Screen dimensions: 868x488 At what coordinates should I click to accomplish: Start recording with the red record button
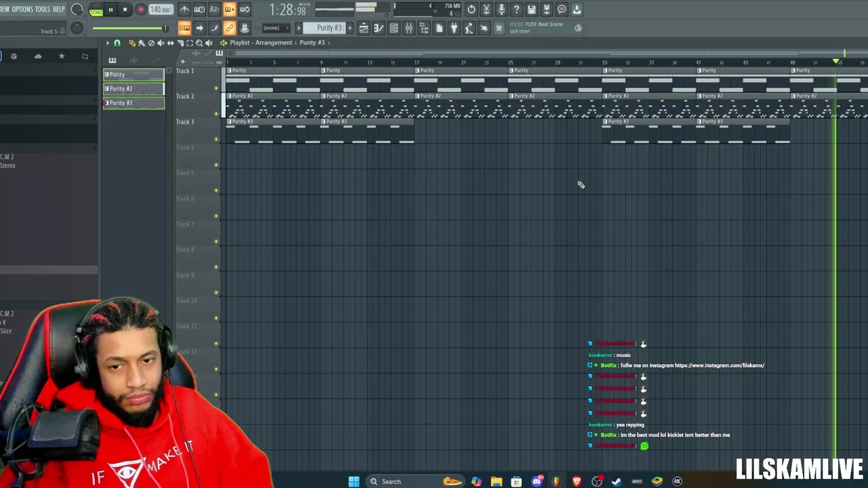coord(140,9)
